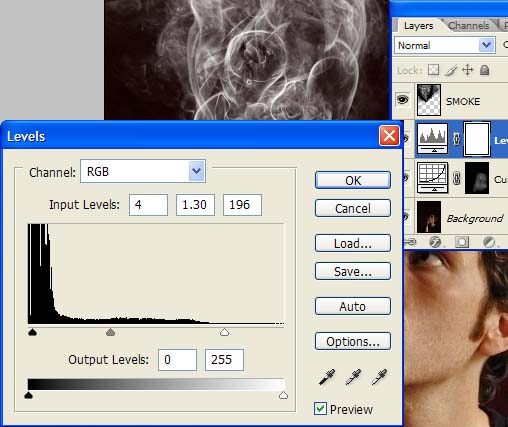Confirm levels with OK button
The width and height of the screenshot is (508, 427).
click(x=353, y=180)
